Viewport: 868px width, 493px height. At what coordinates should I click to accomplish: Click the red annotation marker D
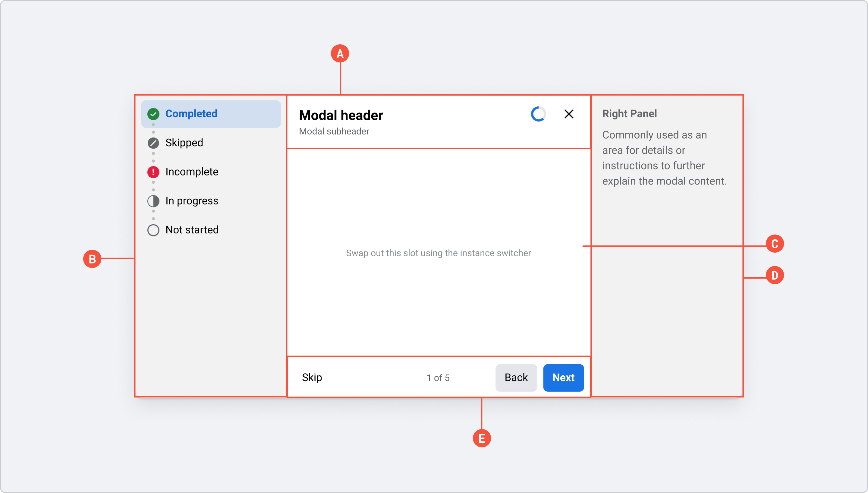[x=775, y=275]
